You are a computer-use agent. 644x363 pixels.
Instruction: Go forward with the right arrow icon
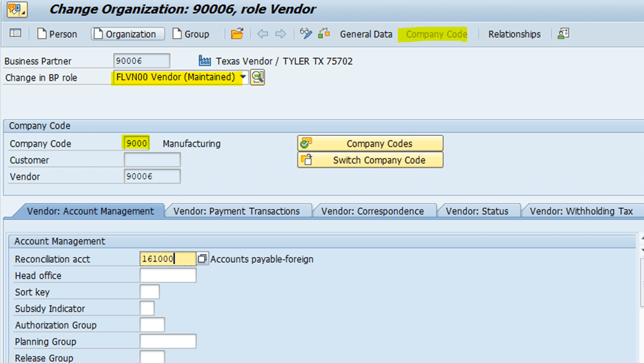(x=281, y=34)
